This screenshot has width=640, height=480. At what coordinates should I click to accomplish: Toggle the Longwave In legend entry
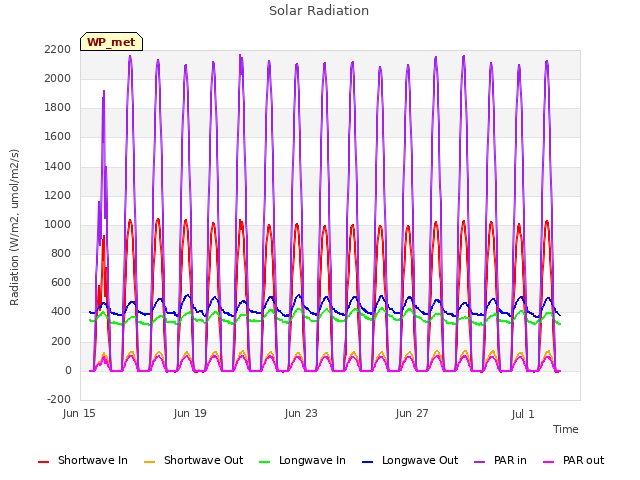[x=302, y=460]
